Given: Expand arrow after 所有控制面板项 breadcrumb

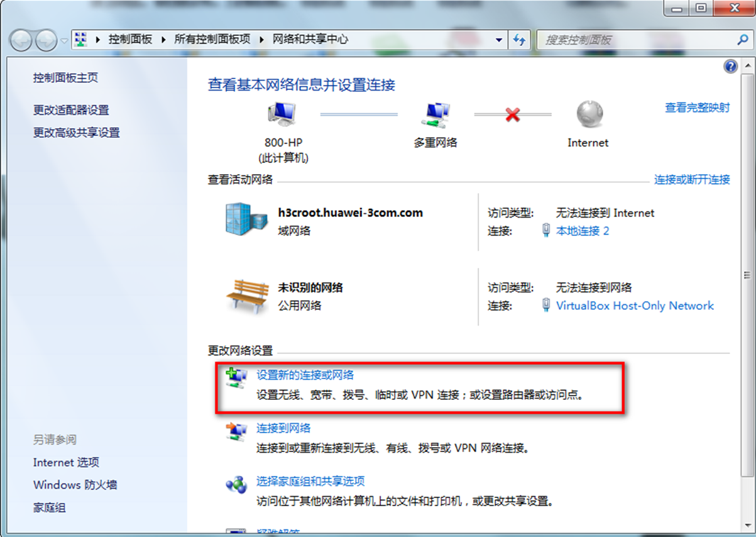Looking at the screenshot, I should coord(261,40).
